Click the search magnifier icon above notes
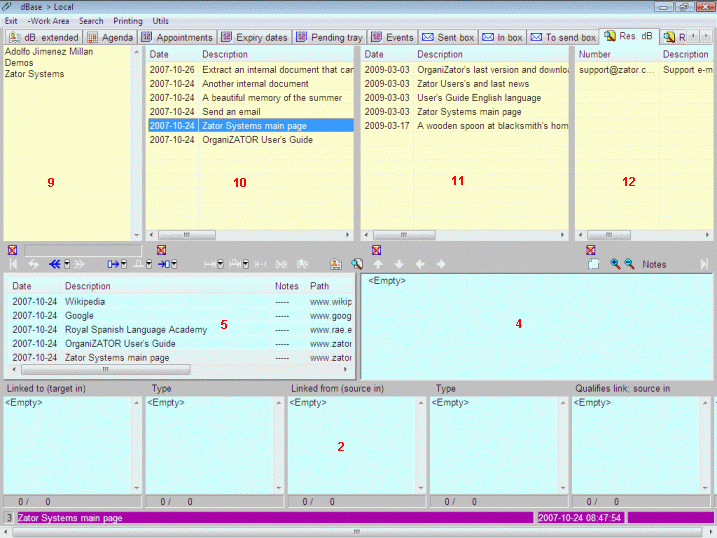 click(x=356, y=264)
